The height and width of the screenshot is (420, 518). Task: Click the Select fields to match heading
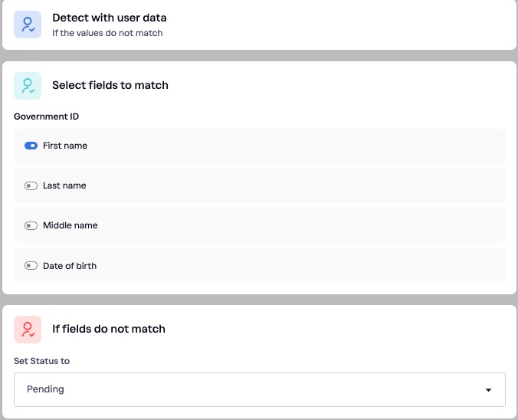tap(110, 85)
